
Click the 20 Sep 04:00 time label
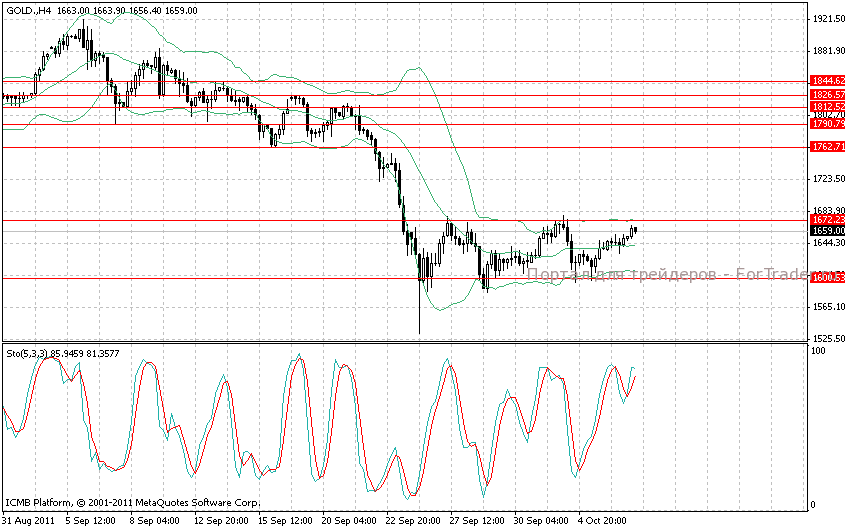[x=349, y=520]
